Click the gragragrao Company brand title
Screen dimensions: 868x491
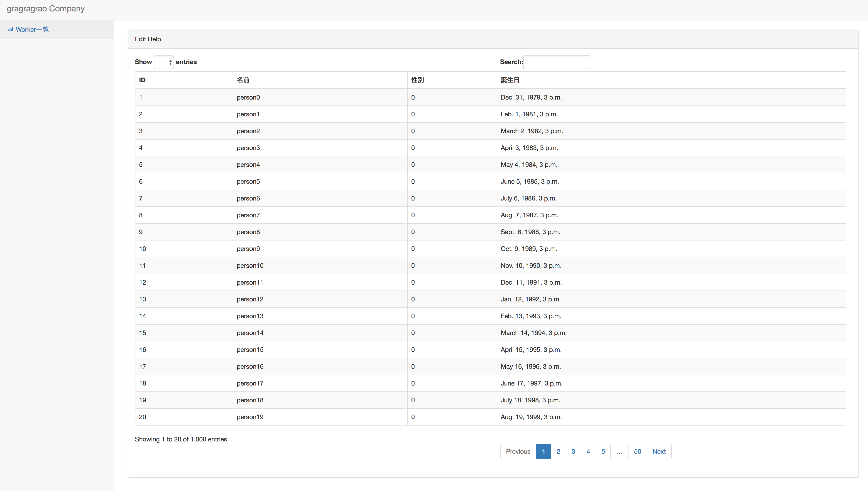point(45,8)
